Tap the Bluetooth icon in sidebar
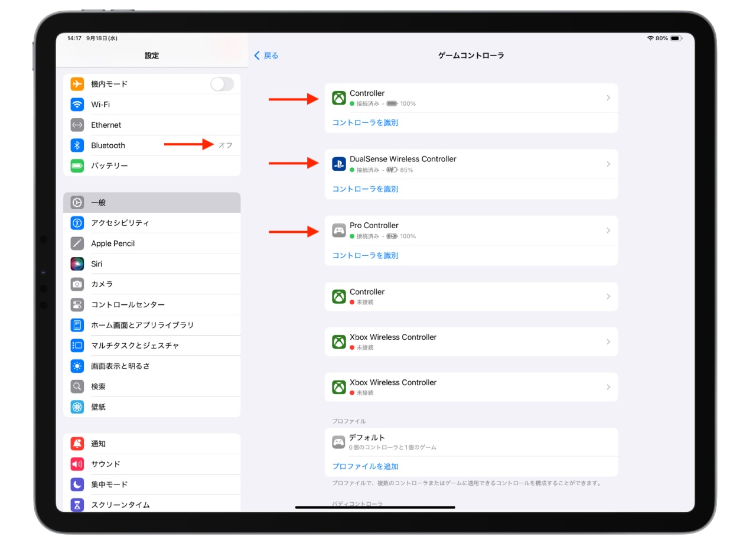756x546 pixels. (77, 145)
